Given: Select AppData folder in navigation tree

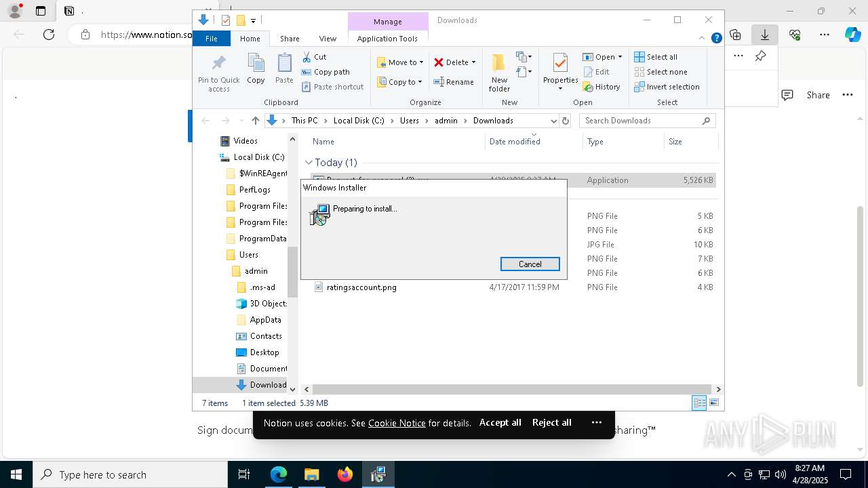Looking at the screenshot, I should coord(265,320).
